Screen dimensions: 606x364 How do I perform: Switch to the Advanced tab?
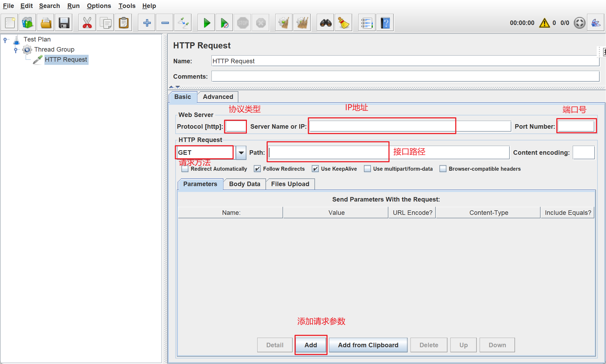point(218,97)
